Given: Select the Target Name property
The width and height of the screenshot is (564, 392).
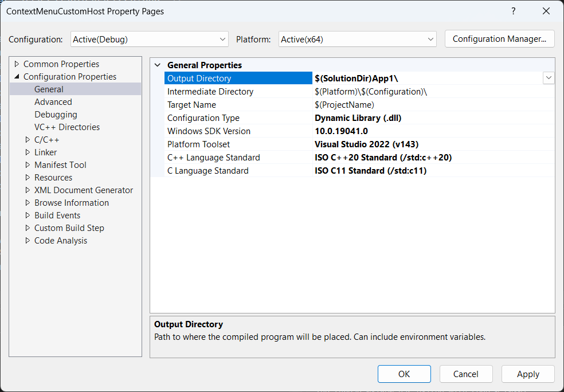Looking at the screenshot, I should pyautogui.click(x=238, y=105).
